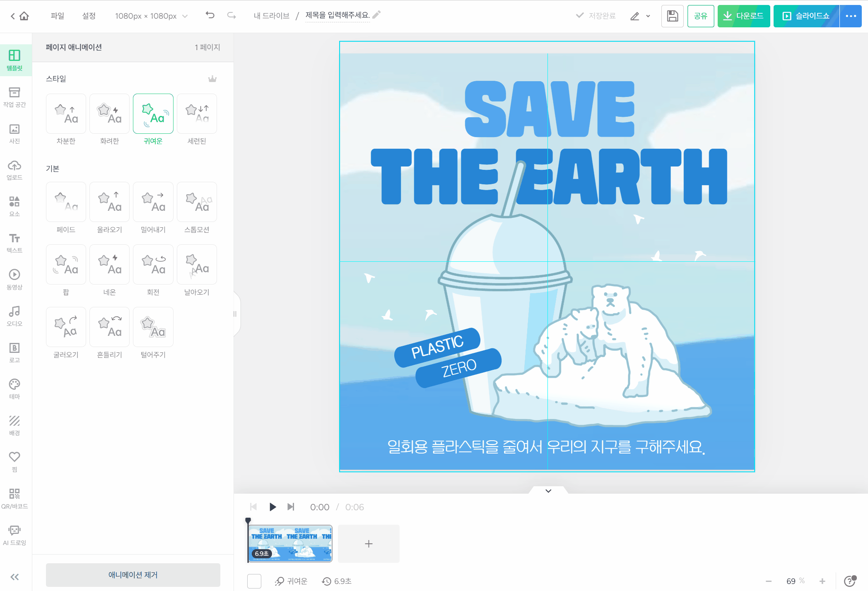
Task: Play the timeline preview
Action: click(x=272, y=507)
